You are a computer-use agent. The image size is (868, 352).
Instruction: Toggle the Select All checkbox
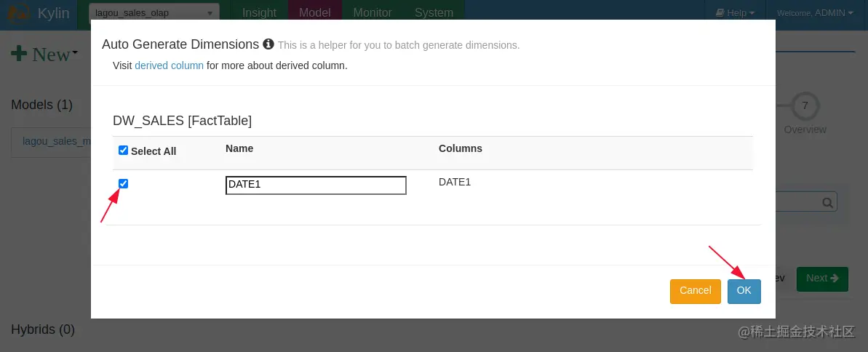tap(124, 151)
